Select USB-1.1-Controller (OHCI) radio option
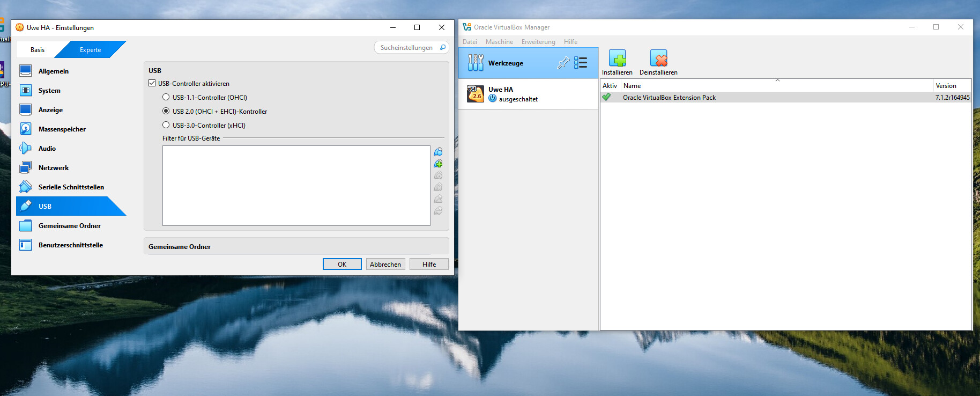980x396 pixels. tap(166, 98)
